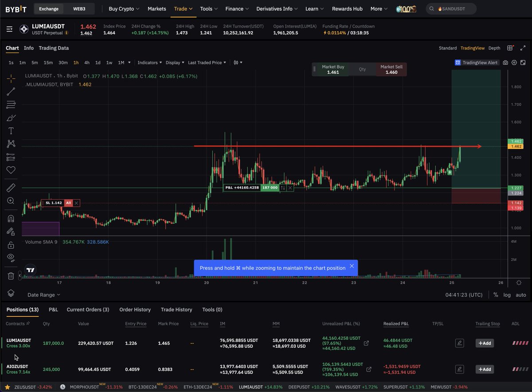Select the Depth chart view
The height and width of the screenshot is (392, 532).
494,48
